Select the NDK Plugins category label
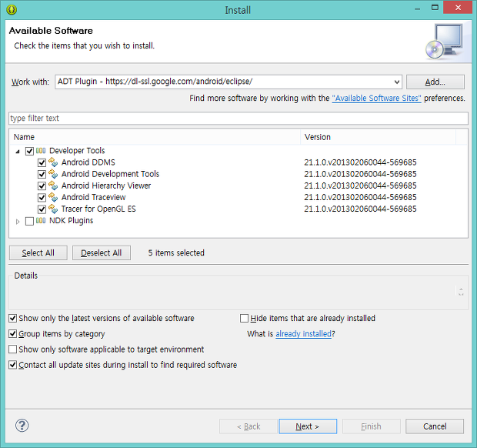The image size is (477, 448). click(72, 221)
